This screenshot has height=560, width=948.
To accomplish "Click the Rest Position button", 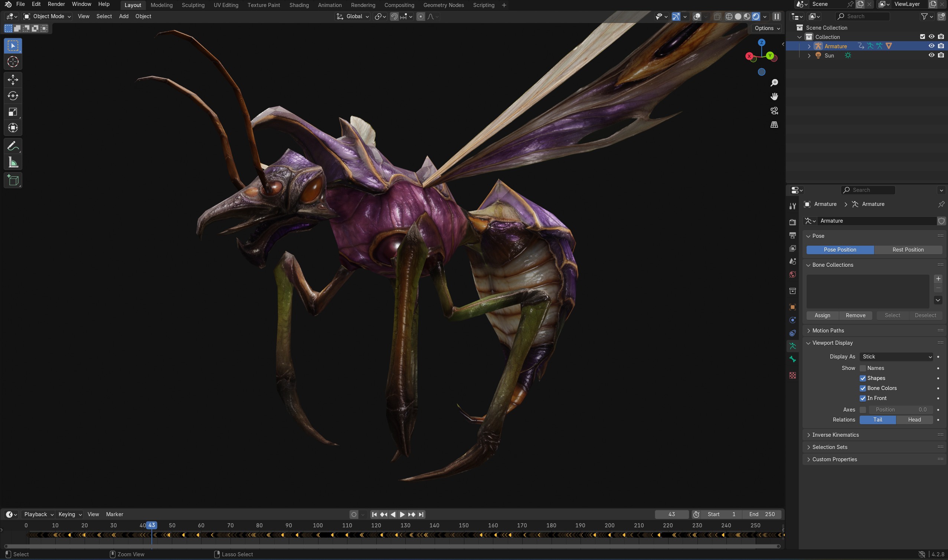I will tap(908, 250).
